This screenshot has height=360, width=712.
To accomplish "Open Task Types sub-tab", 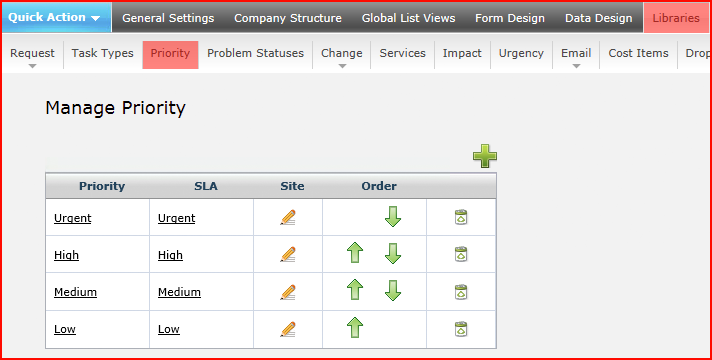I will coord(103,53).
